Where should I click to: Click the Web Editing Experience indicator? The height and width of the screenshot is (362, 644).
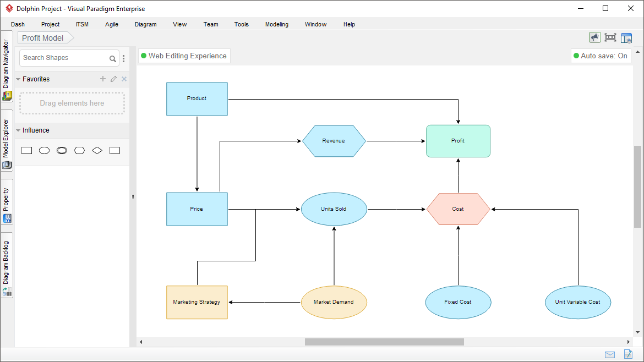click(x=184, y=56)
